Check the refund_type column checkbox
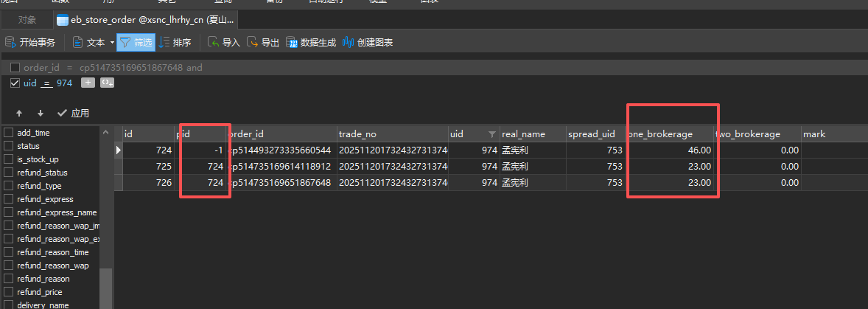 pos(8,186)
